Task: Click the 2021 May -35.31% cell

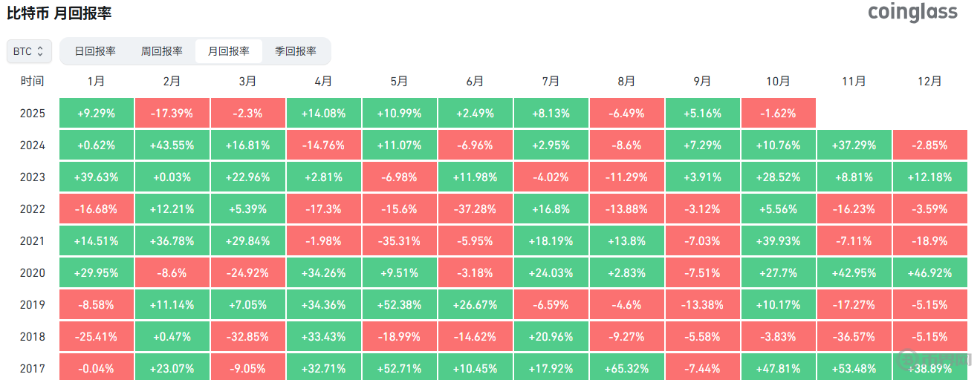Action: [x=400, y=241]
